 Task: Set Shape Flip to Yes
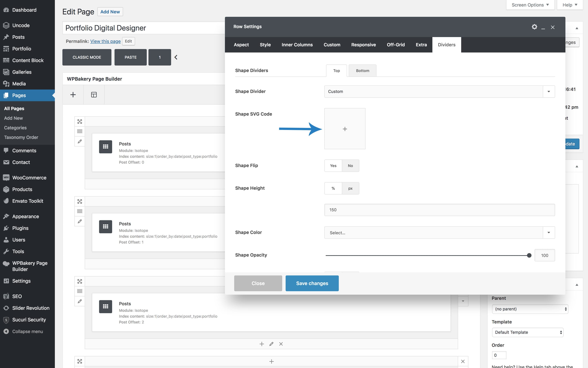pos(333,166)
